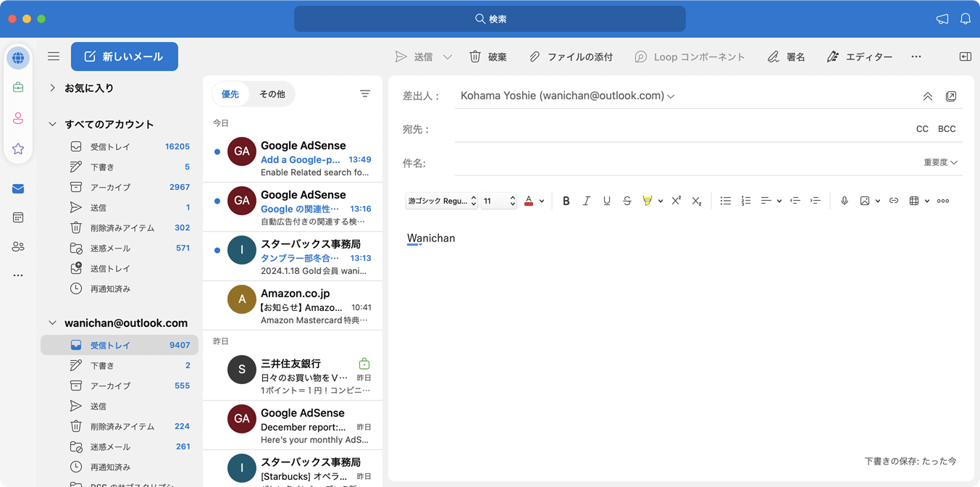This screenshot has width=980, height=487.
Task: Click the 件名 subject field
Action: pos(684,163)
